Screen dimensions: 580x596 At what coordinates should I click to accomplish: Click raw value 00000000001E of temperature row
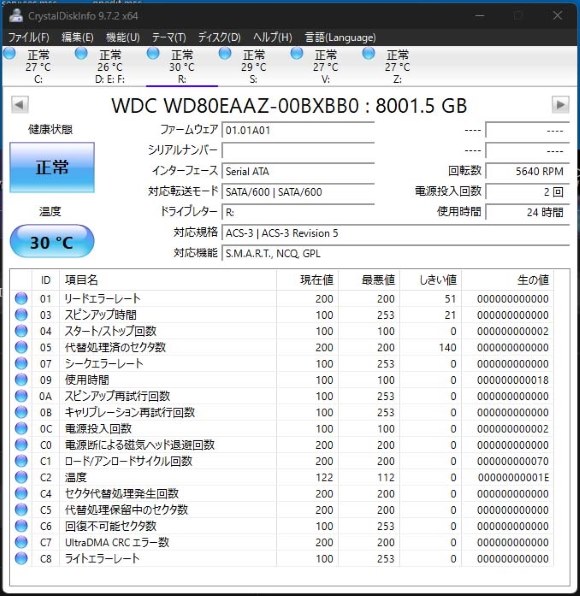coord(513,477)
